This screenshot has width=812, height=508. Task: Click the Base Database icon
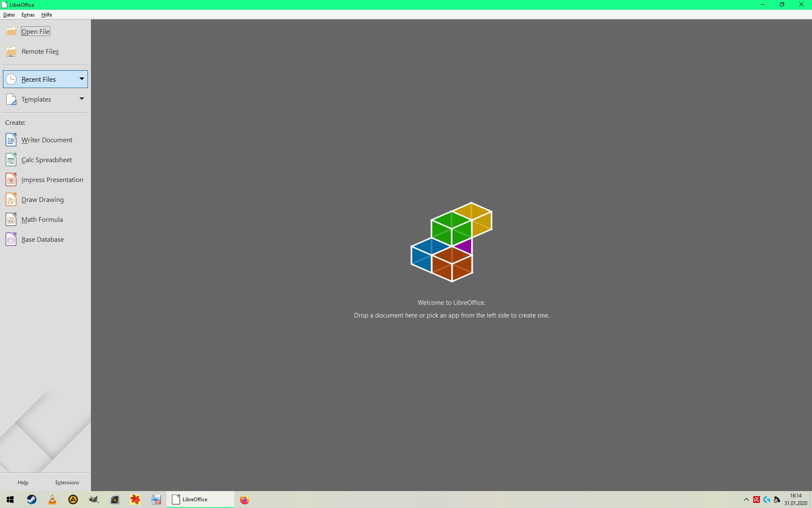11,239
